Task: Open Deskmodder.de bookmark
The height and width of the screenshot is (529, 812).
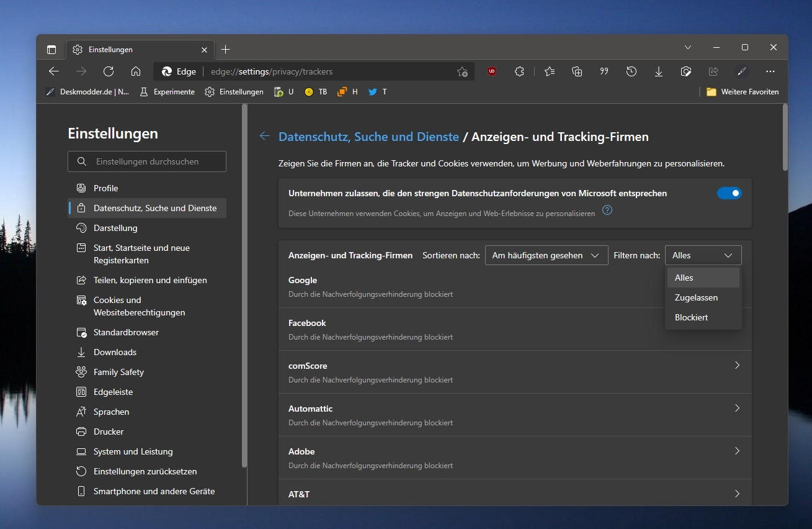Action: (x=87, y=91)
